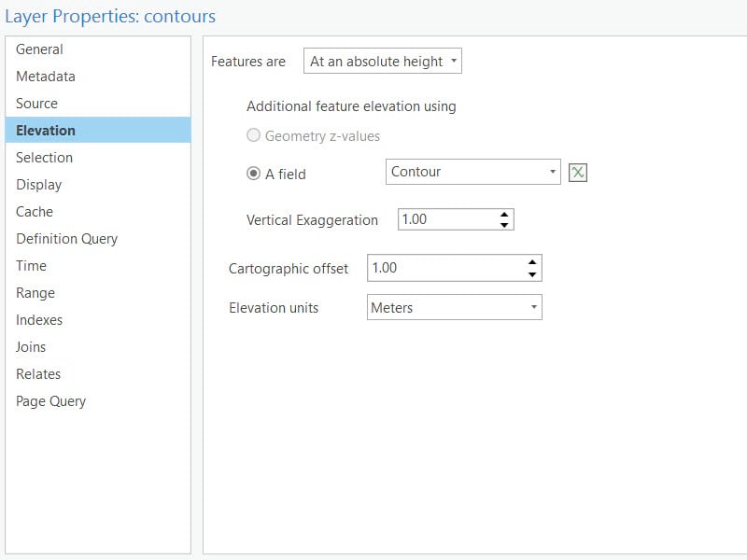747x560 pixels.
Task: Select the "Geometry z-values" option
Action: (x=253, y=135)
